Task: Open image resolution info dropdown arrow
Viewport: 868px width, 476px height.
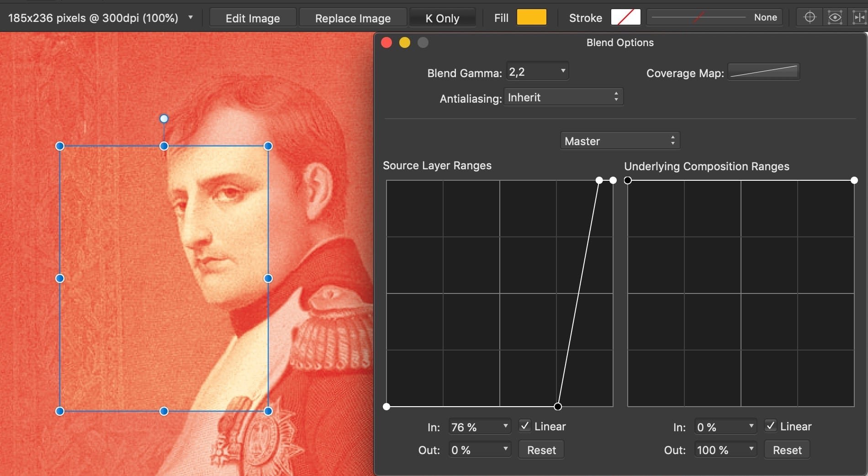Action: pos(191,17)
